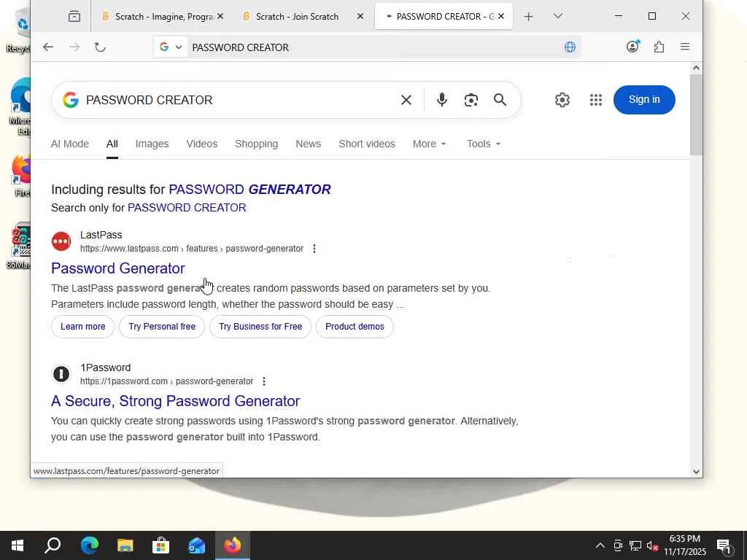Open the Extensions puzzle icon
Screen dimensions: 747x560
point(659,47)
